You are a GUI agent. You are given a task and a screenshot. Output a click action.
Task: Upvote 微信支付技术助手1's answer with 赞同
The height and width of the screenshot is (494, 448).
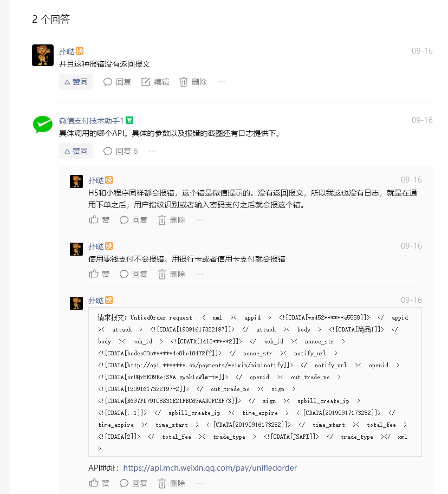point(76,151)
